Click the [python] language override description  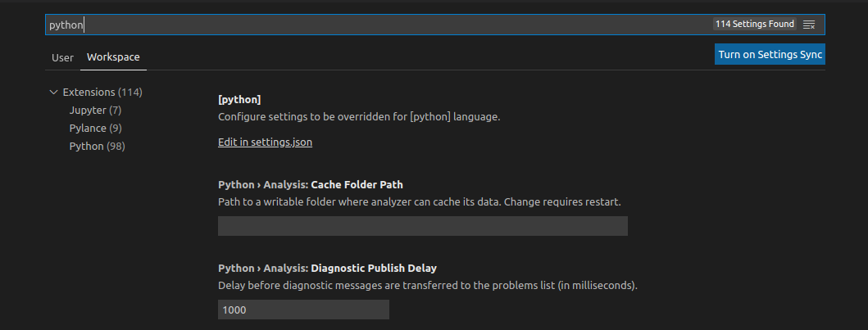coord(359,117)
